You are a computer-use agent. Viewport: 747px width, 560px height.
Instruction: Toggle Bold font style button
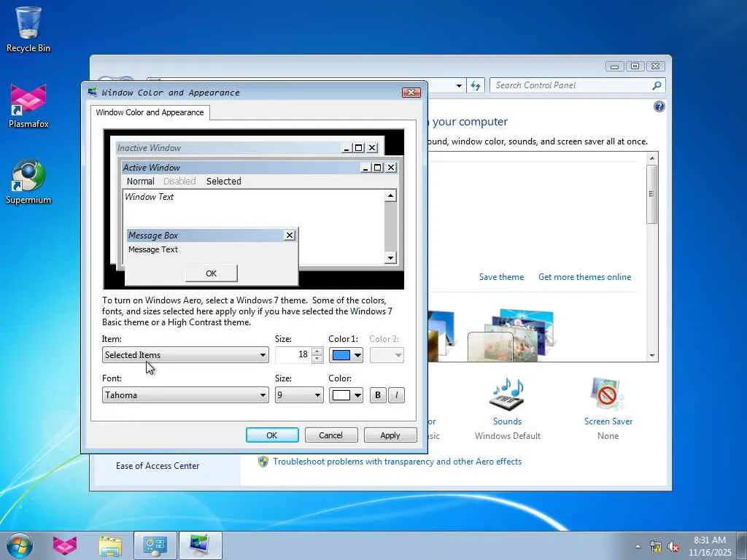[x=378, y=395]
